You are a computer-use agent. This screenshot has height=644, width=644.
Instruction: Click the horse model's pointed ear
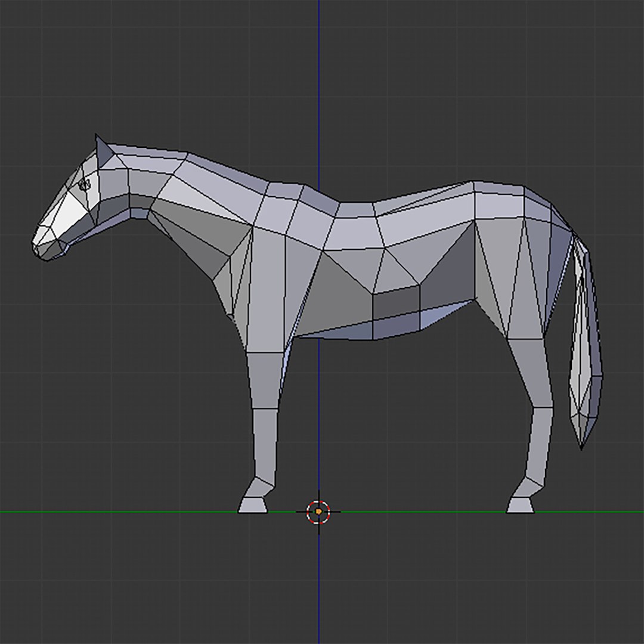click(104, 151)
